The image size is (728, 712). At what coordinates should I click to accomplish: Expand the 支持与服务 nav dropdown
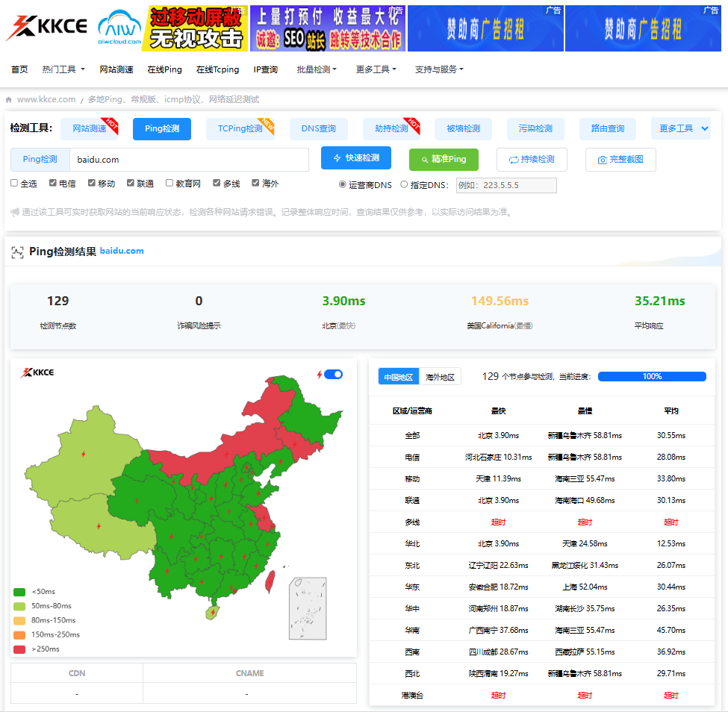tap(439, 69)
